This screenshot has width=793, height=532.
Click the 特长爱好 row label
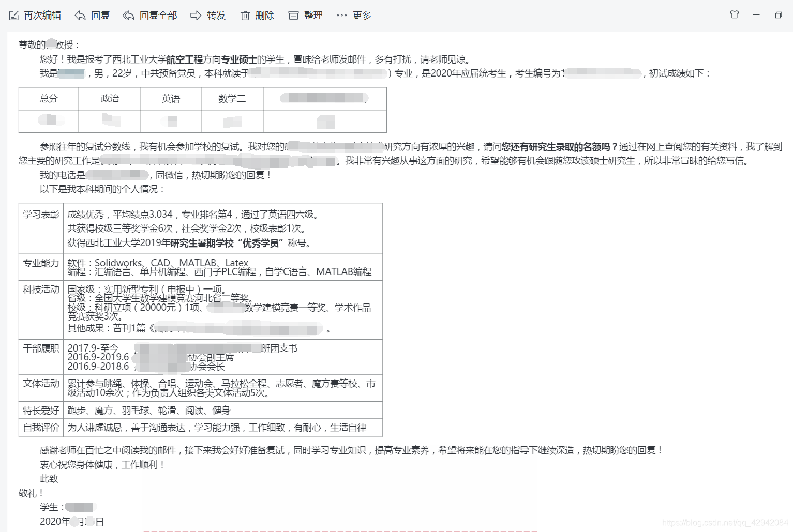[x=41, y=411]
